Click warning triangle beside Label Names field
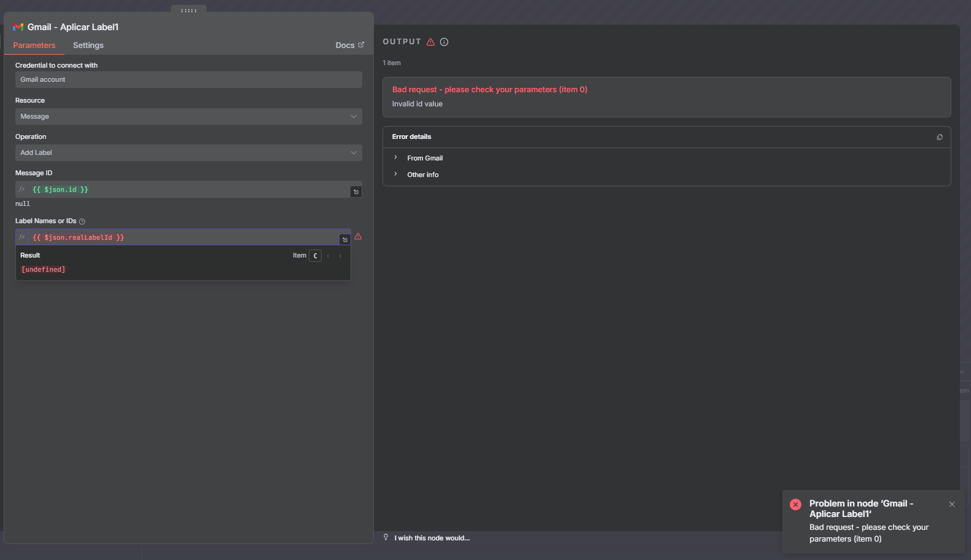 (x=358, y=237)
